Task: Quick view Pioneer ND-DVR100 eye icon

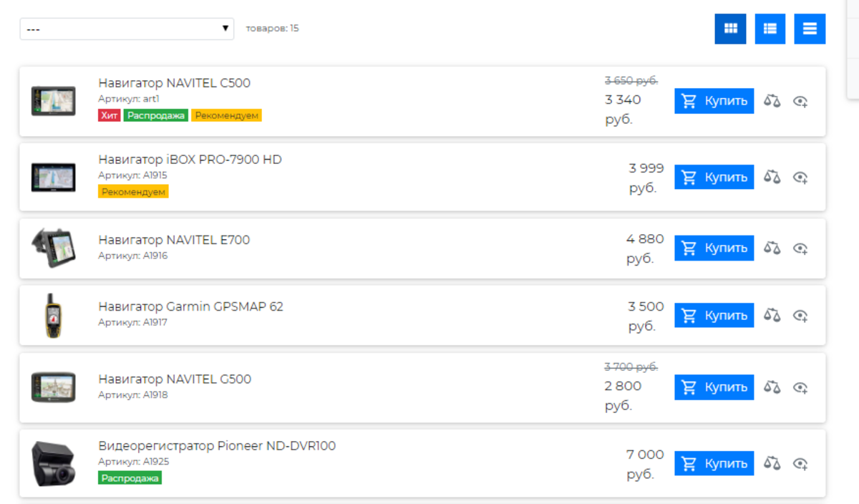Action: [x=800, y=464]
